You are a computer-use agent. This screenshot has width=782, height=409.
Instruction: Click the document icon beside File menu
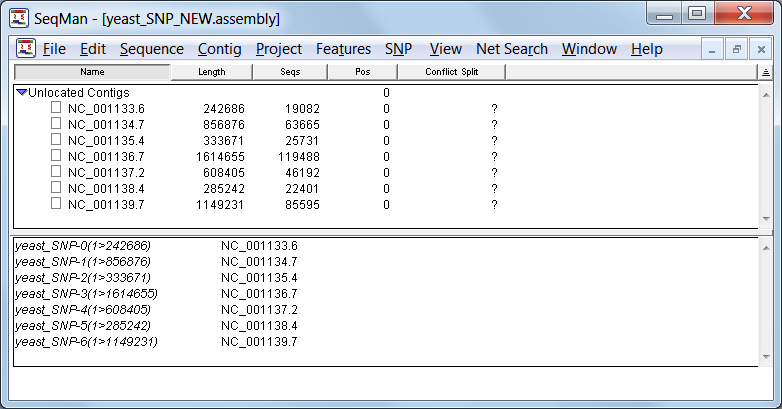pyautogui.click(x=25, y=48)
